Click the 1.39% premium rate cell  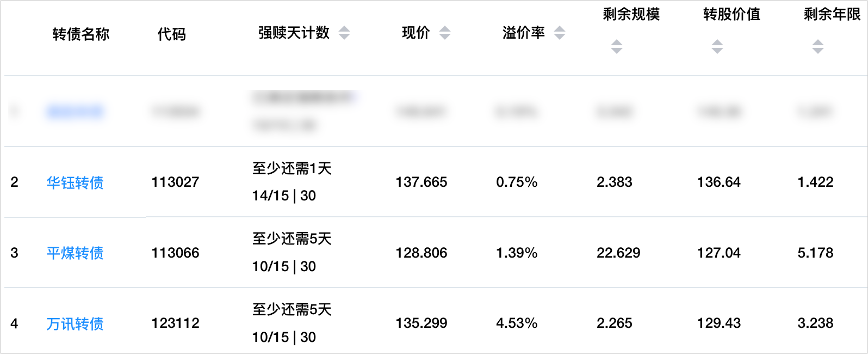pyautogui.click(x=517, y=253)
